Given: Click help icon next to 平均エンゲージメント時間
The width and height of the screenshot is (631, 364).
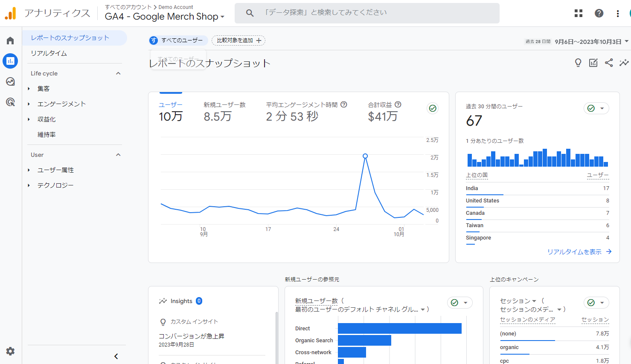Looking at the screenshot, I should (344, 104).
